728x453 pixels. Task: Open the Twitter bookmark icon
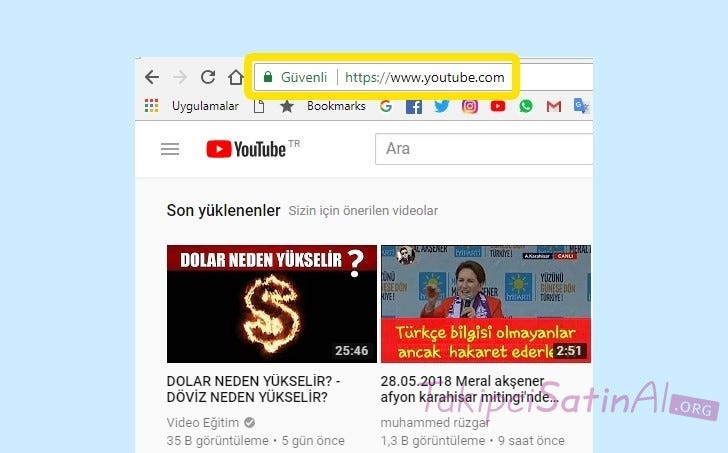442,106
